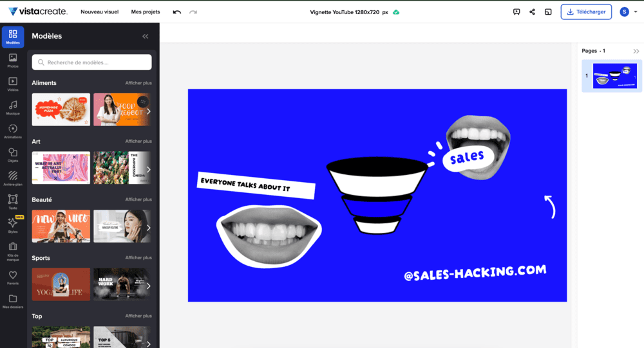The image size is (644, 348).
Task: Show next templates in Beauté row
Action: pos(148,228)
